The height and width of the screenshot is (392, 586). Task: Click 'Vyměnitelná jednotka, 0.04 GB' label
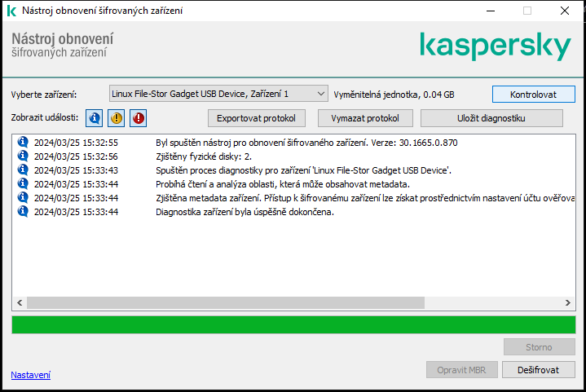tap(394, 95)
